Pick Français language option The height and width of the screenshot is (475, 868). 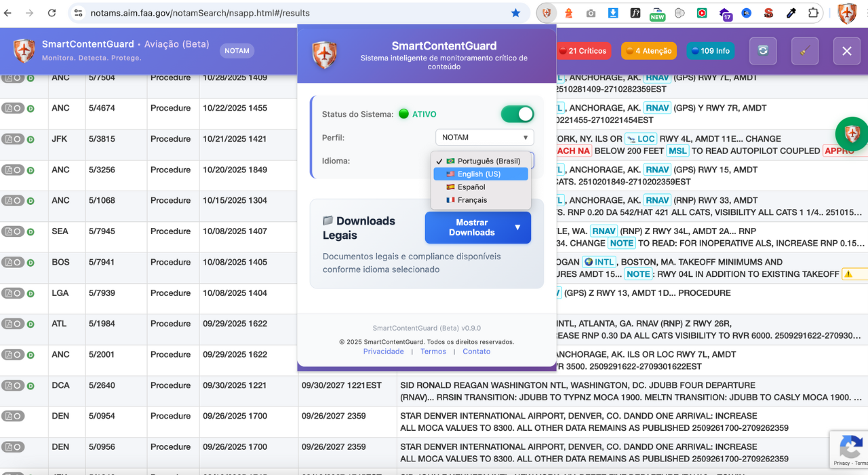[x=472, y=200]
